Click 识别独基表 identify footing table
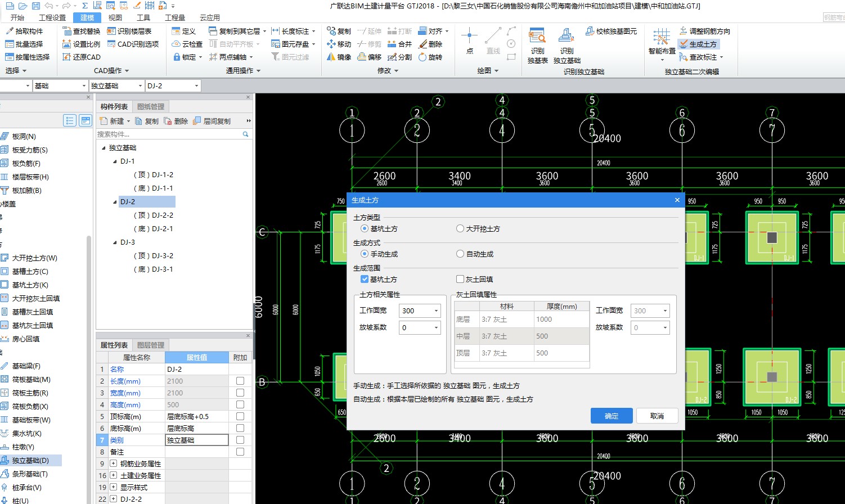Screen dimensions: 845x504 point(537,46)
